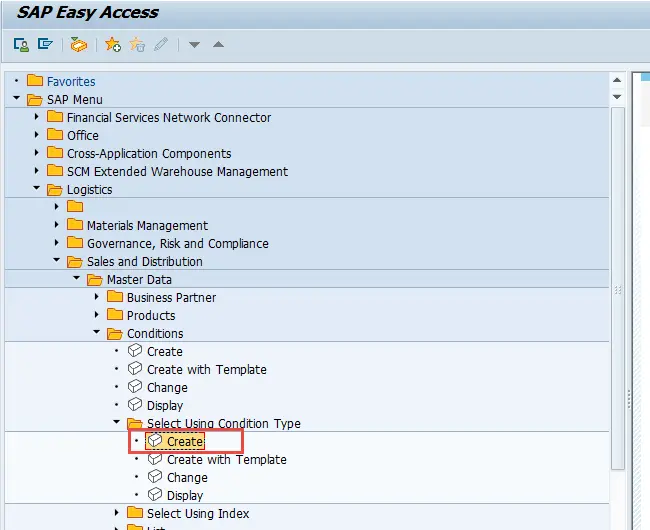The width and height of the screenshot is (650, 530).
Task: Click the SAP Menu open folder icon
Action: pyautogui.click(x=34, y=99)
